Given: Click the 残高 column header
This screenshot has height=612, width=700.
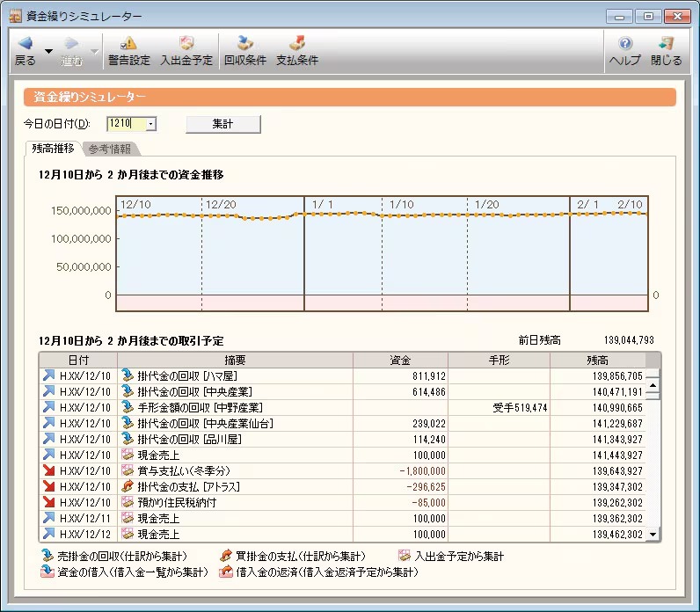Looking at the screenshot, I should coord(597,360).
